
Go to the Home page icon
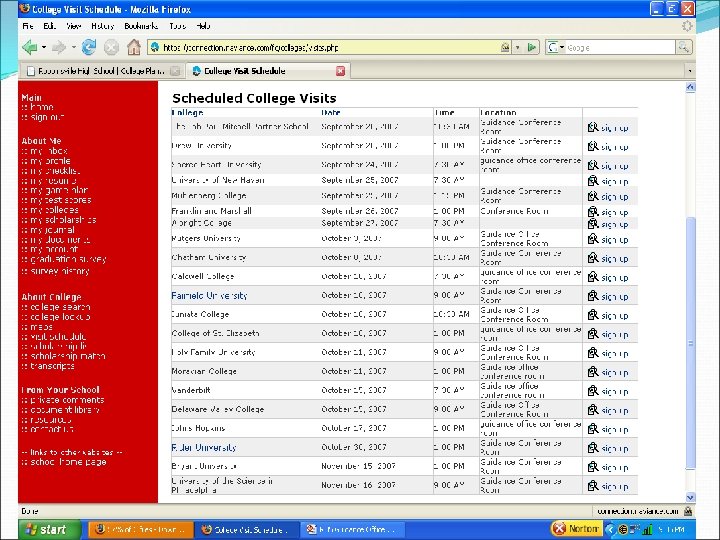click(x=134, y=47)
